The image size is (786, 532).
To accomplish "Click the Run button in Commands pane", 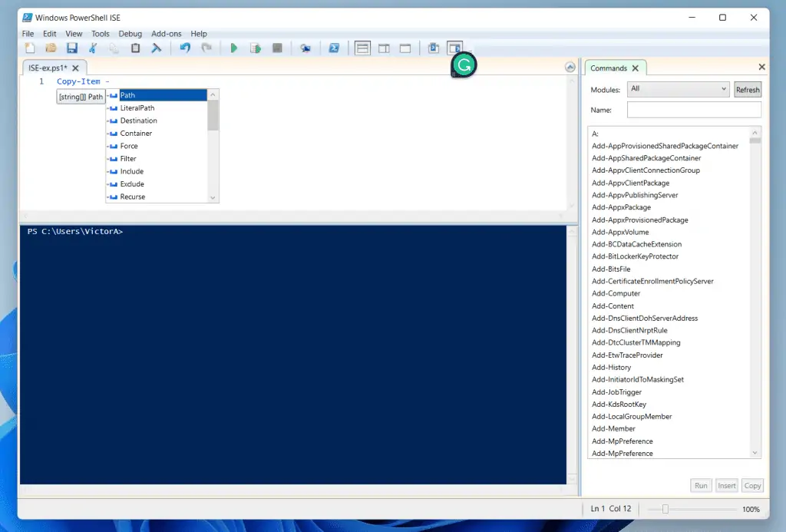I will 701,485.
